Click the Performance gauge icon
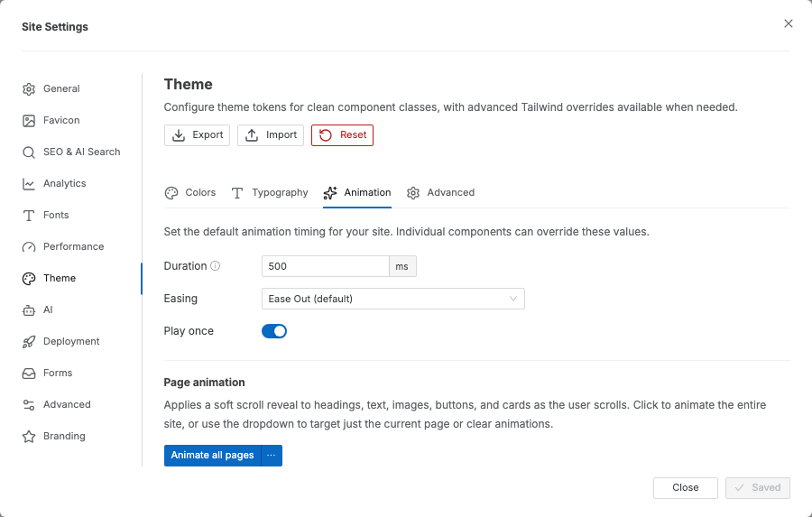 29,247
